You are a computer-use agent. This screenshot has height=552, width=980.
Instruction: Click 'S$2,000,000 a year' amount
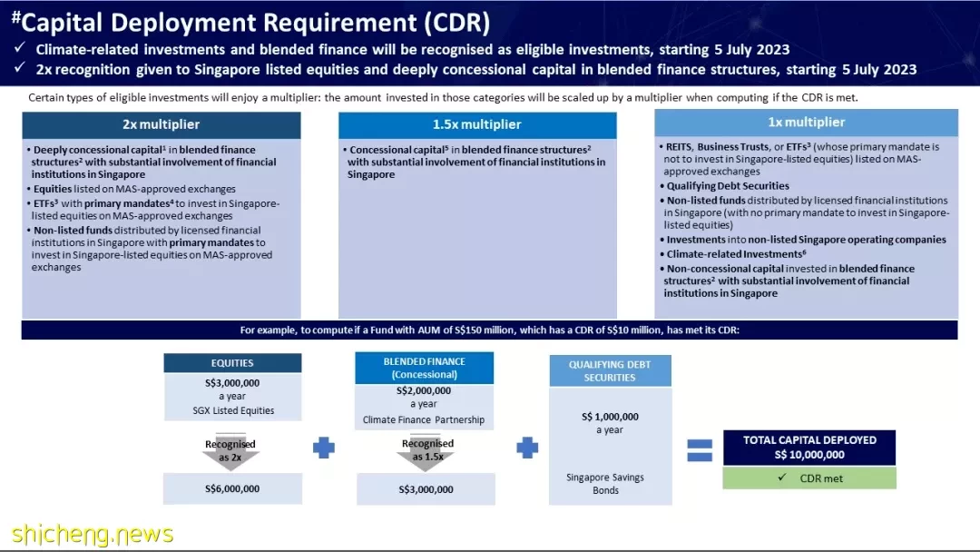click(x=424, y=397)
